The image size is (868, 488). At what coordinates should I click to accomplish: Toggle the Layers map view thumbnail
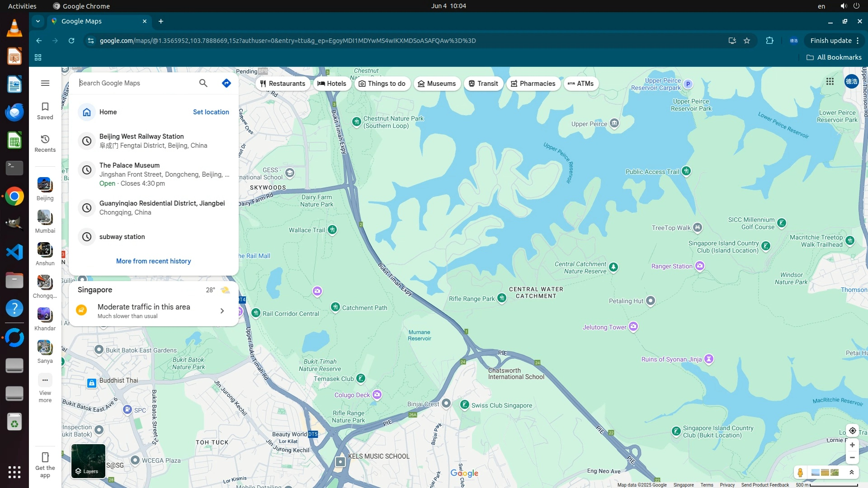point(88,461)
